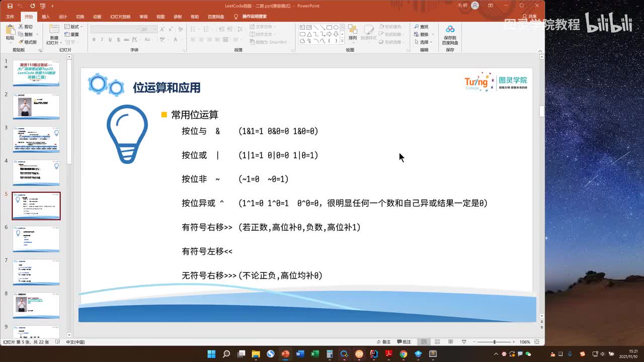
Task: Open File Explorer from the taskbar
Action: [x=256, y=354]
